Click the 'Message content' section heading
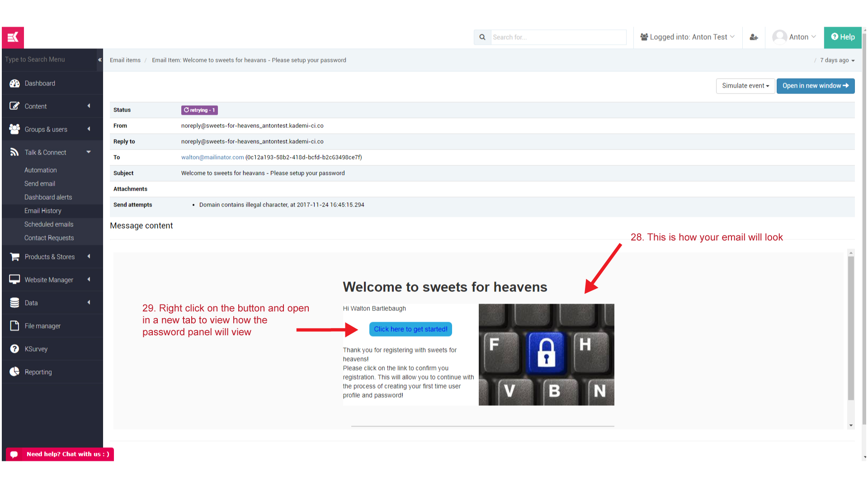This screenshot has width=868, height=488. tap(142, 225)
